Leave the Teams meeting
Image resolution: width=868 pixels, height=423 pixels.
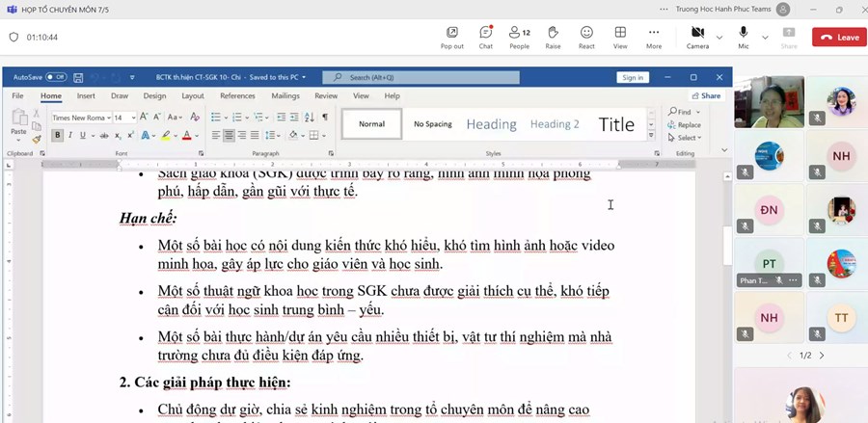click(x=838, y=38)
